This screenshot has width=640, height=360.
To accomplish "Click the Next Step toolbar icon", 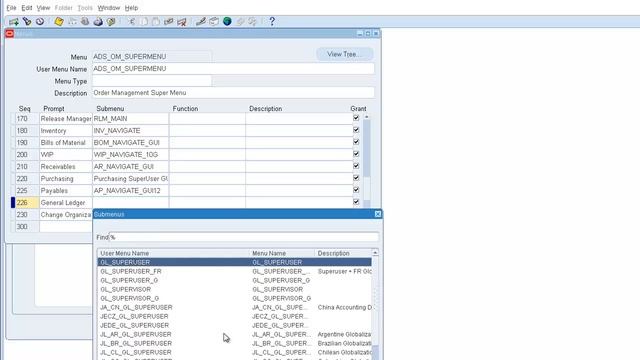I will 72,22.
